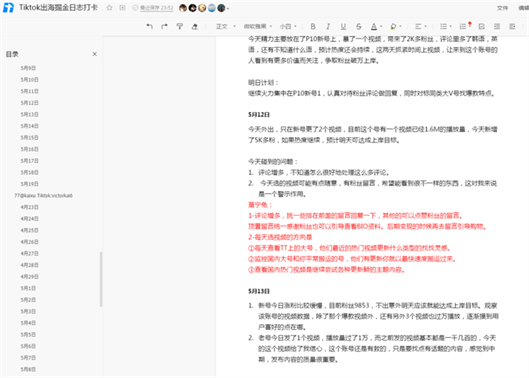Jump to 5月9日 in the outline
This screenshot has height=378, width=529.
click(x=28, y=68)
